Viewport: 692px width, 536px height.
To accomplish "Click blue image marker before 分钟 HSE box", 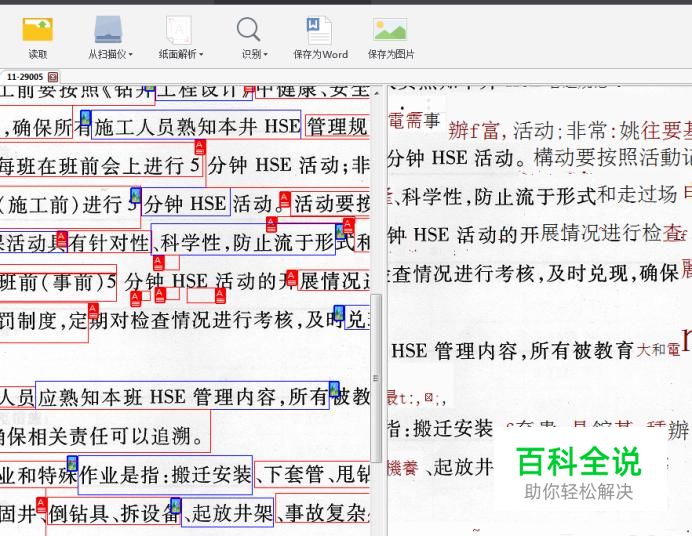I will pyautogui.click(x=135, y=195).
